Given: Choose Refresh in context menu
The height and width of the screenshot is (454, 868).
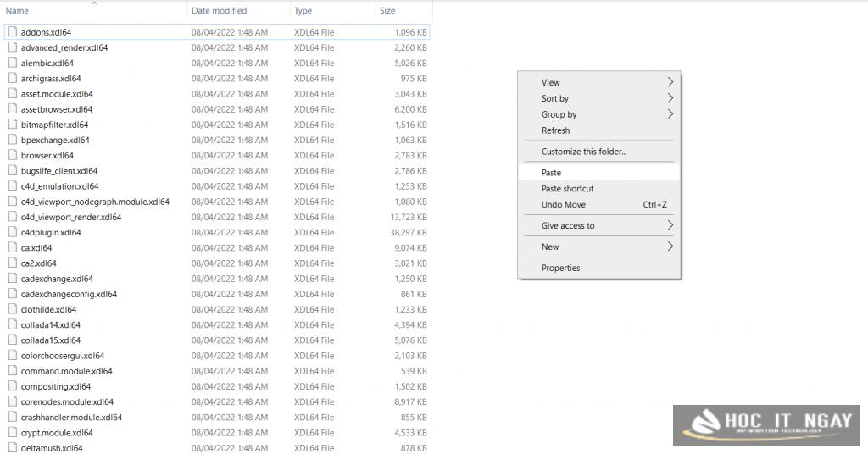Looking at the screenshot, I should pos(599,130).
